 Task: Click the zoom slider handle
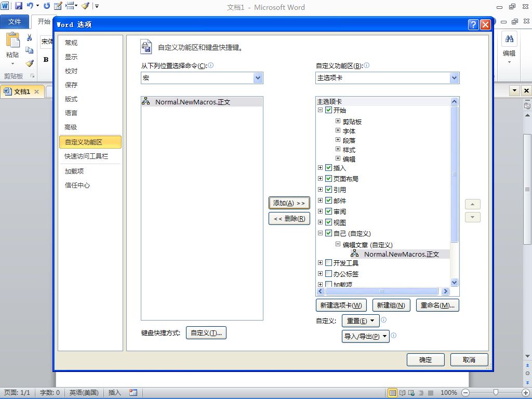click(496, 393)
